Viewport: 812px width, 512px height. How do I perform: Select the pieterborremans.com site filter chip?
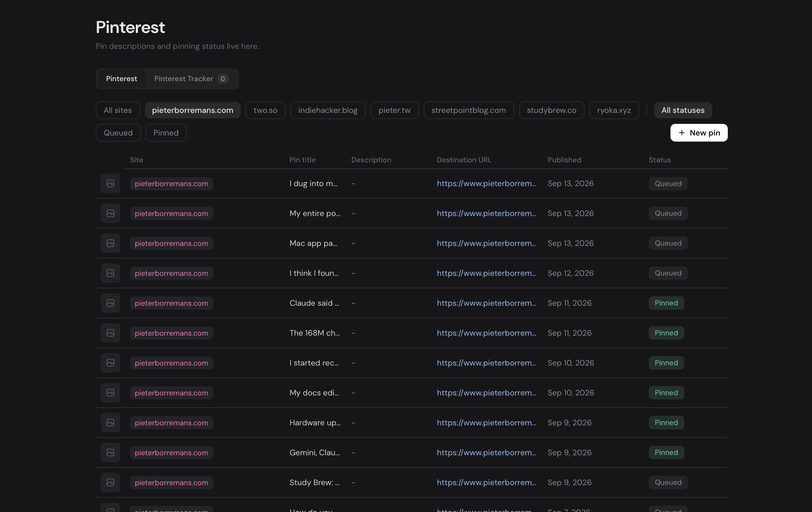coord(192,110)
